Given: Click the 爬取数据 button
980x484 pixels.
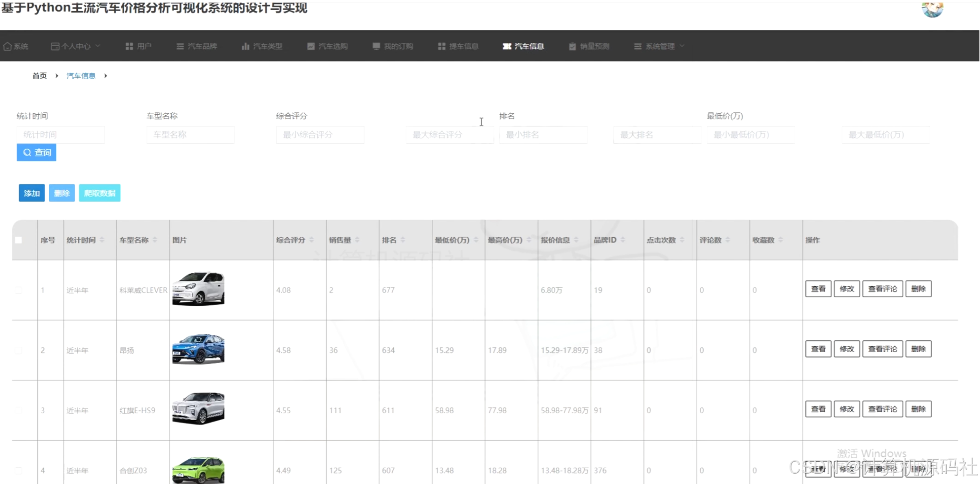Looking at the screenshot, I should 99,193.
